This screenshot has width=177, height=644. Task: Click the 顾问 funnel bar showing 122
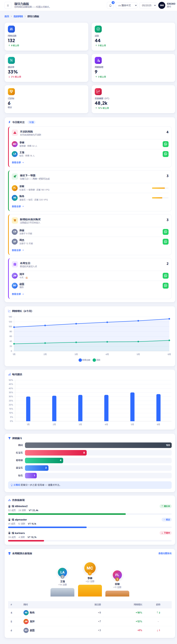tap(98, 445)
